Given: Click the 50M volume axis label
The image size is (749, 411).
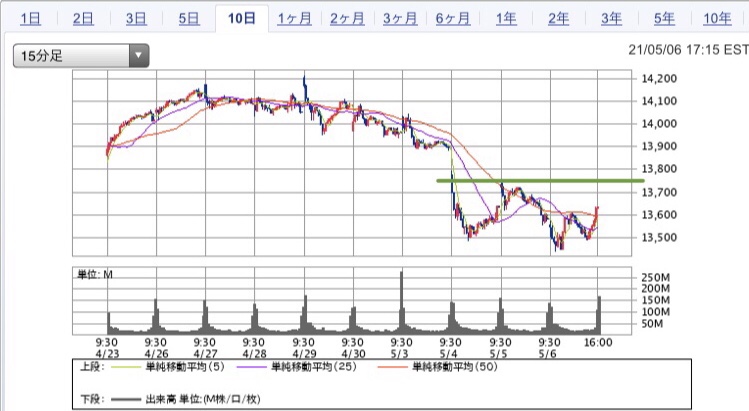Looking at the screenshot, I should point(655,324).
